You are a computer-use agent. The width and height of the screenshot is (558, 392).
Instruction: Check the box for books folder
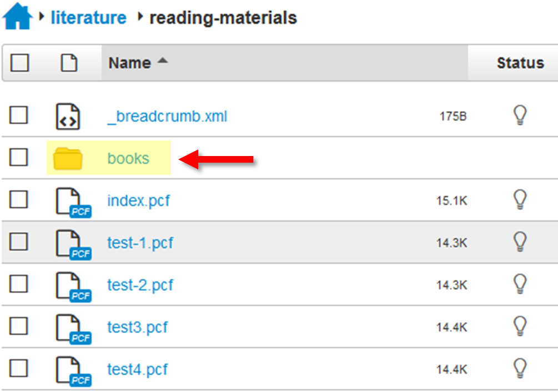coord(19,158)
